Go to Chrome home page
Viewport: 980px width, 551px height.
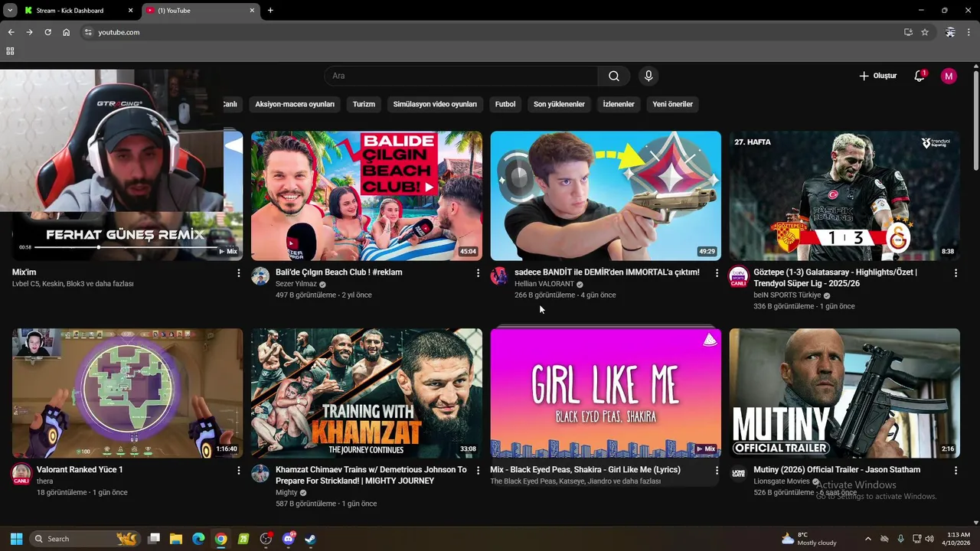[x=66, y=32]
